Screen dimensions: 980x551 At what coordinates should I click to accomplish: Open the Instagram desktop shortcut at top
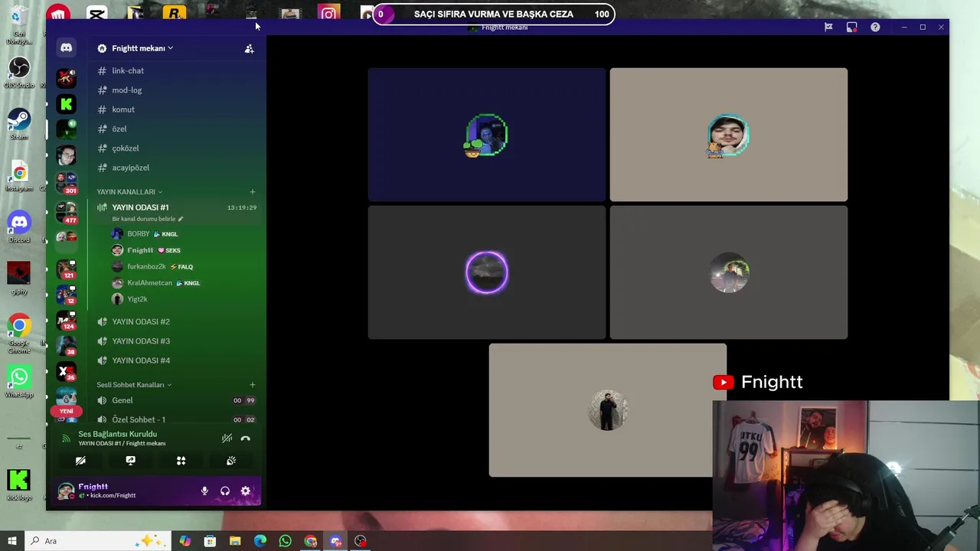[x=328, y=14]
